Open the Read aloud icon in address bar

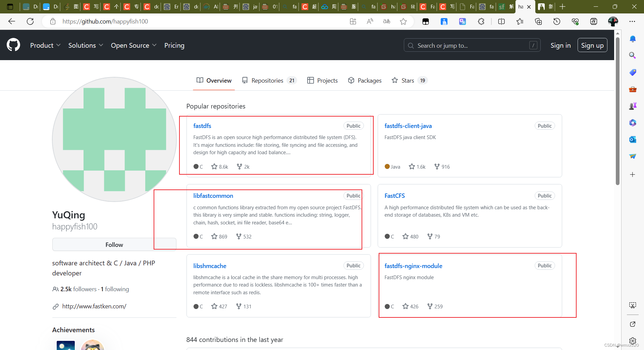click(x=370, y=21)
